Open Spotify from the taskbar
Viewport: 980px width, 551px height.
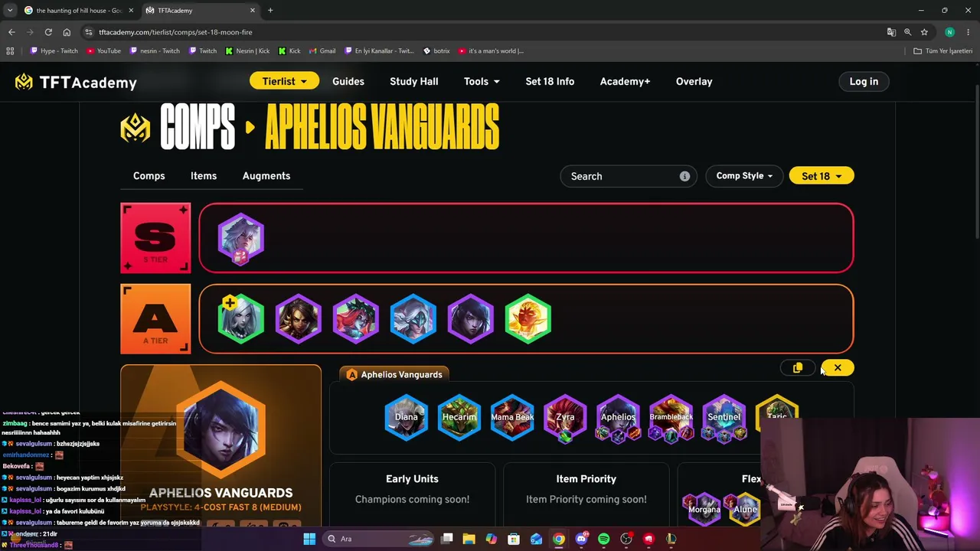click(x=604, y=539)
